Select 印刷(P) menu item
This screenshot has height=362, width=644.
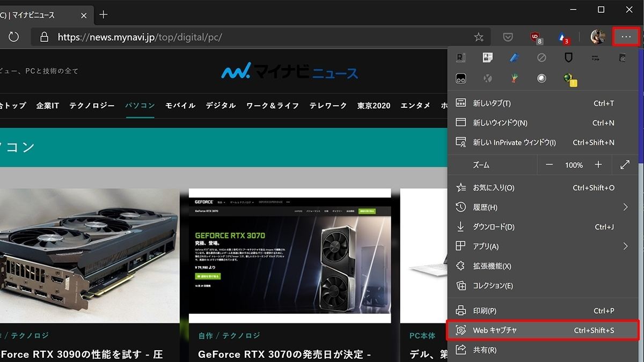click(x=544, y=311)
